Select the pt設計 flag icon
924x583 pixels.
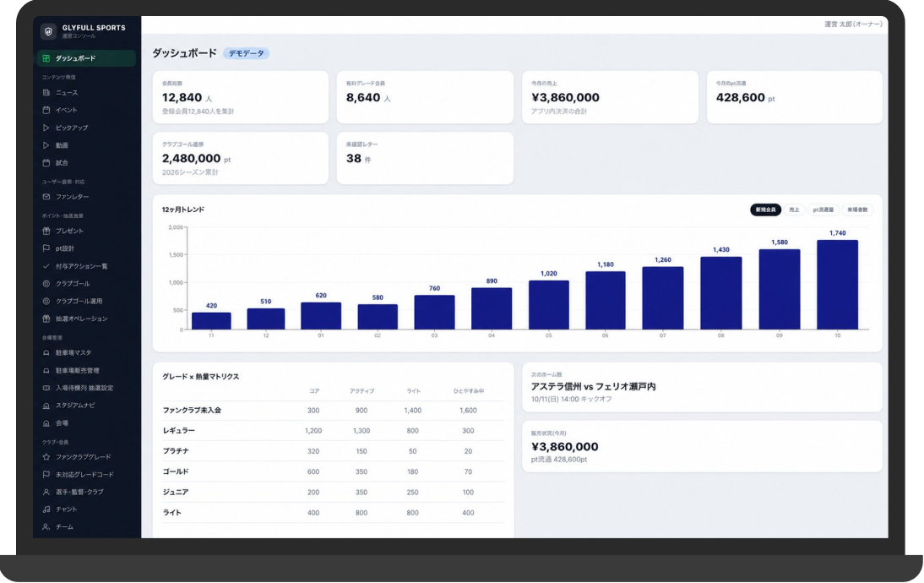pyautogui.click(x=46, y=248)
